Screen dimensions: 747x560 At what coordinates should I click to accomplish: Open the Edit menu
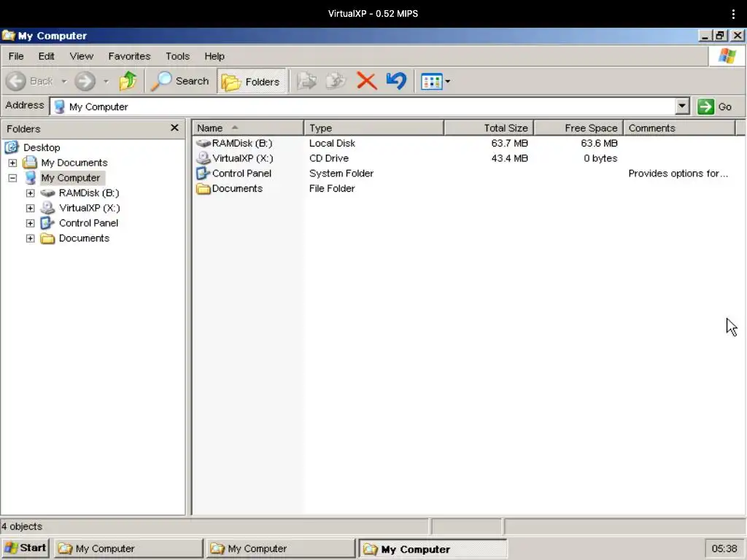pos(46,56)
